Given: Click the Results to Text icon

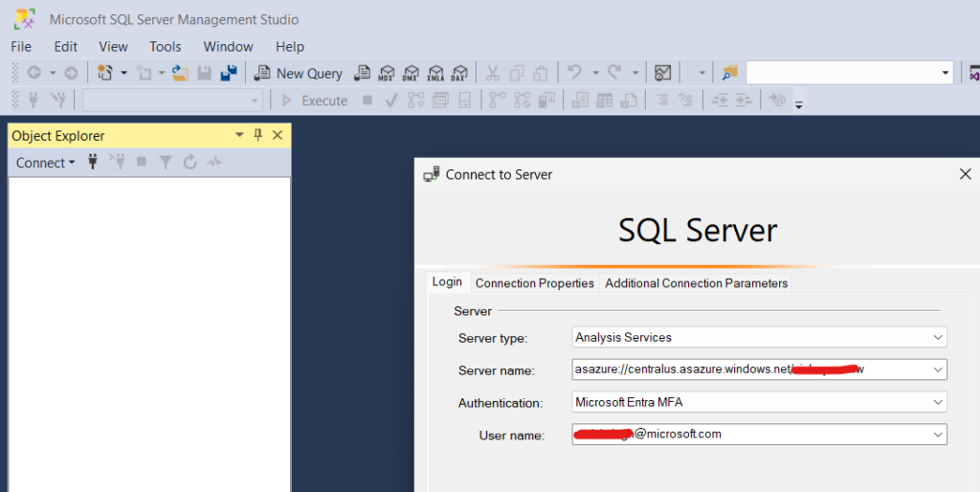Looking at the screenshot, I should 580,100.
